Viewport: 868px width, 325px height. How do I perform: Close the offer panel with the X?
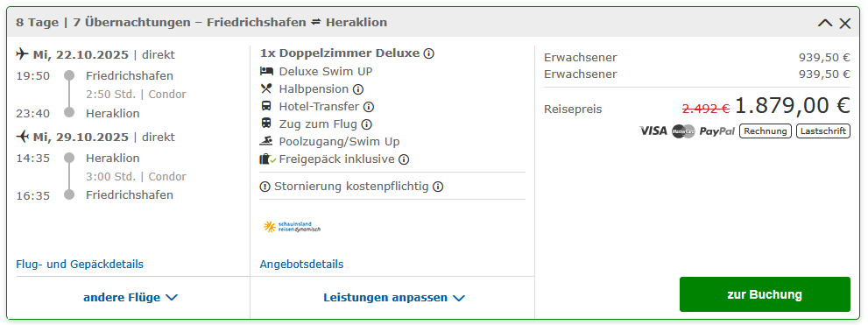pyautogui.click(x=844, y=24)
